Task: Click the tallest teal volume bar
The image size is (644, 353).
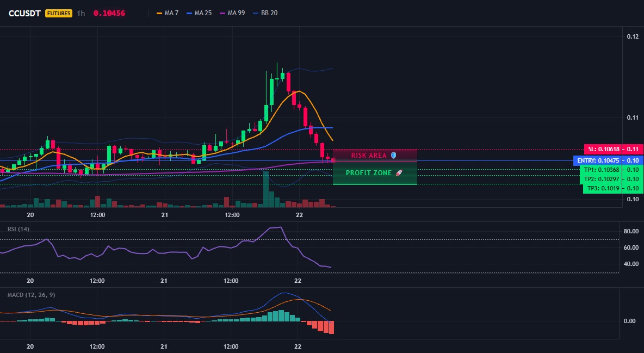Action: click(266, 189)
